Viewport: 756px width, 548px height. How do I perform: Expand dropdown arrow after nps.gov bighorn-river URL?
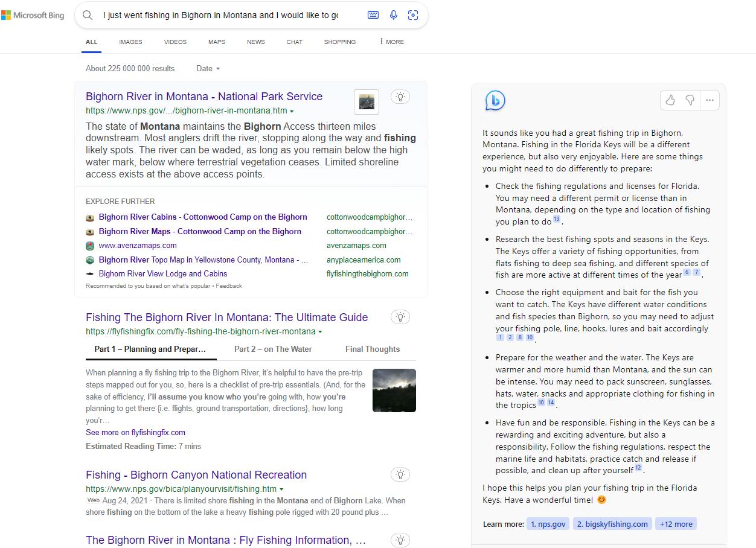pyautogui.click(x=292, y=112)
